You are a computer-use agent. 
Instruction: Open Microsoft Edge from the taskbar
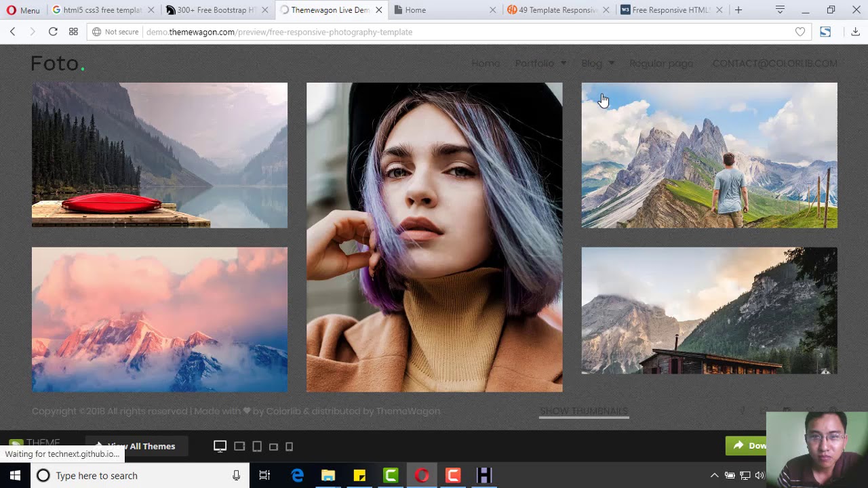pos(297,475)
